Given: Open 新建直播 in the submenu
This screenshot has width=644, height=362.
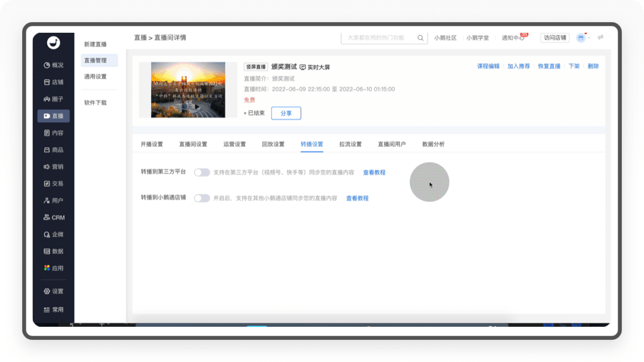Looking at the screenshot, I should [x=95, y=44].
